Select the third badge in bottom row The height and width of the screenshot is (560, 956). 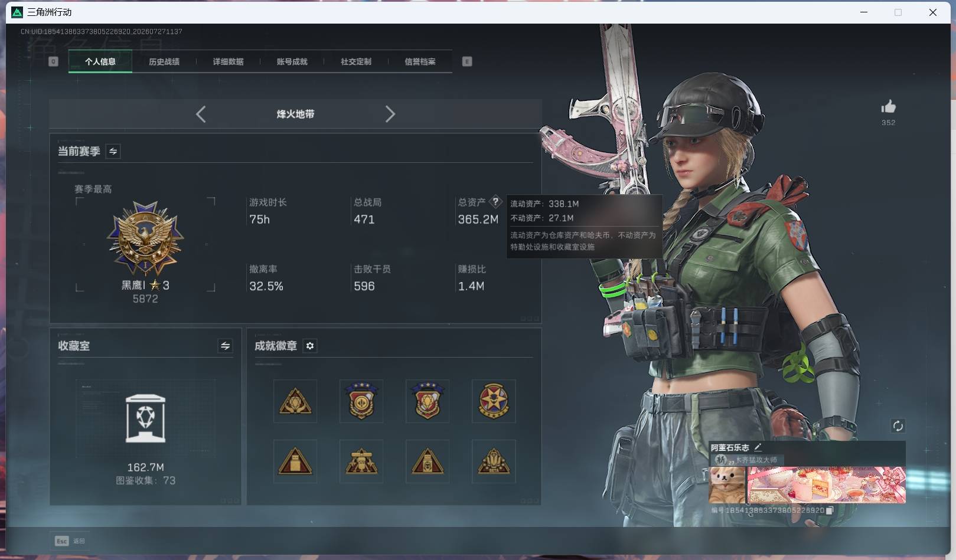(428, 461)
